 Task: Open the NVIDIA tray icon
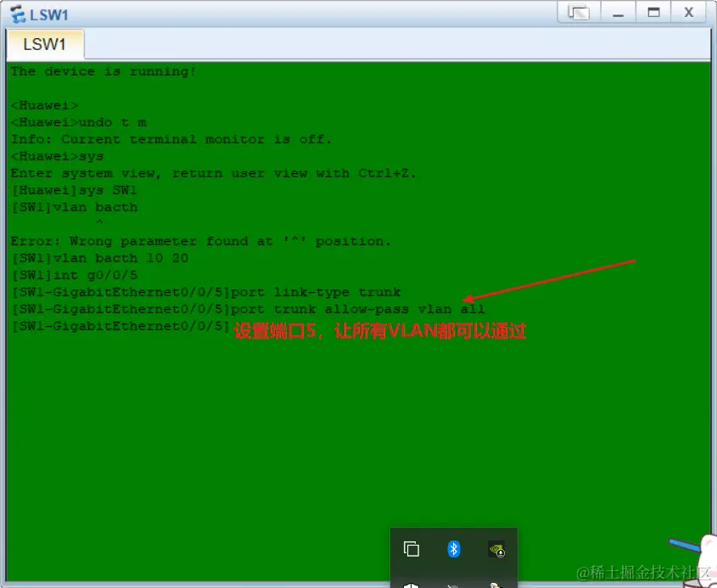[x=496, y=549]
